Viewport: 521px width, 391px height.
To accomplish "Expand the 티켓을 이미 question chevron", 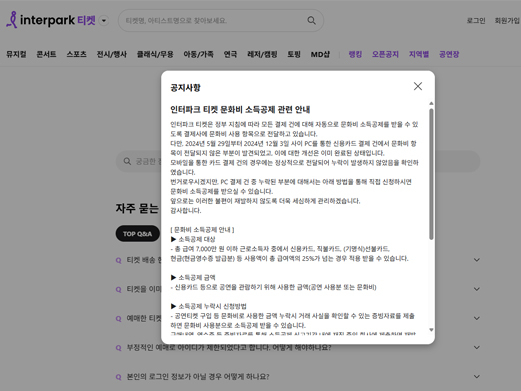I will [x=477, y=289].
